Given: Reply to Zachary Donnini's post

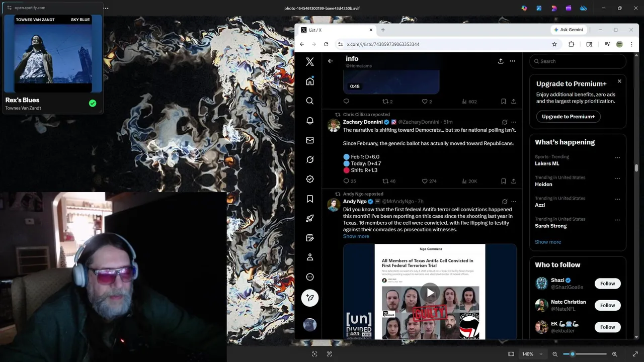Looking at the screenshot, I should tap(346, 181).
